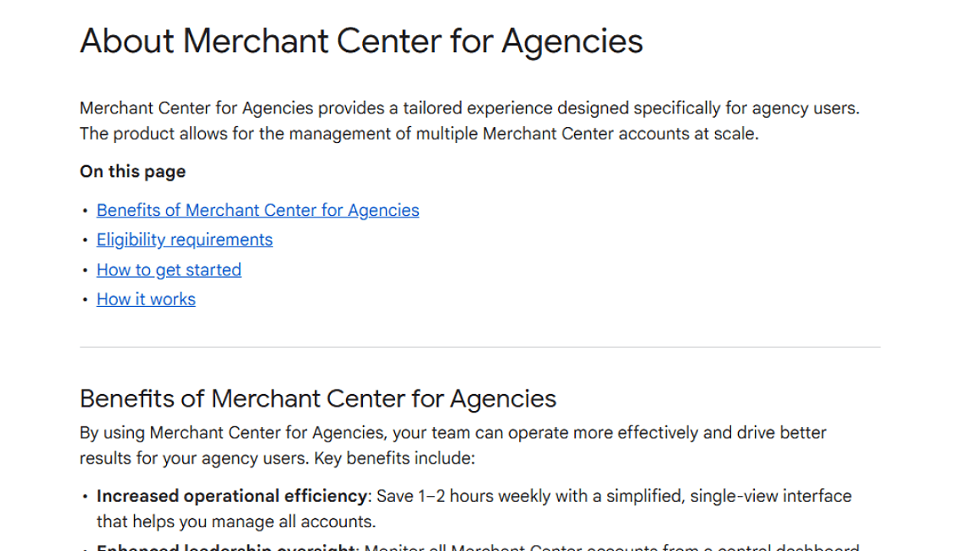The image size is (980, 551).
Task: Click the sentence about managing multiple accounts at scale
Action: point(418,134)
